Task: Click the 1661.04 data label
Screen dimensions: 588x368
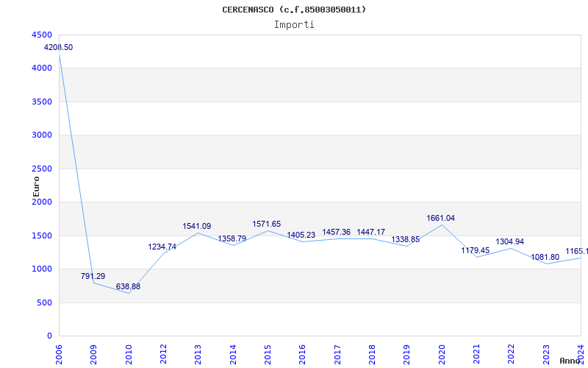Action: (440, 218)
